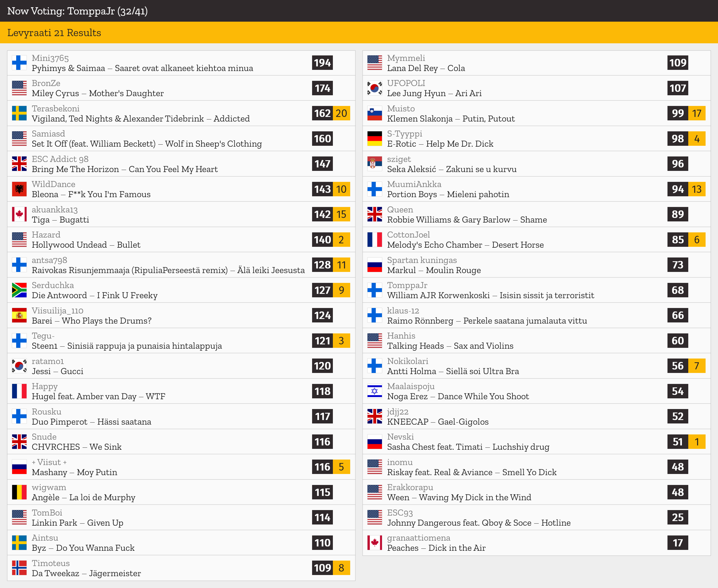Click song 'Hollywood Undead – Bullet'

click(x=86, y=245)
